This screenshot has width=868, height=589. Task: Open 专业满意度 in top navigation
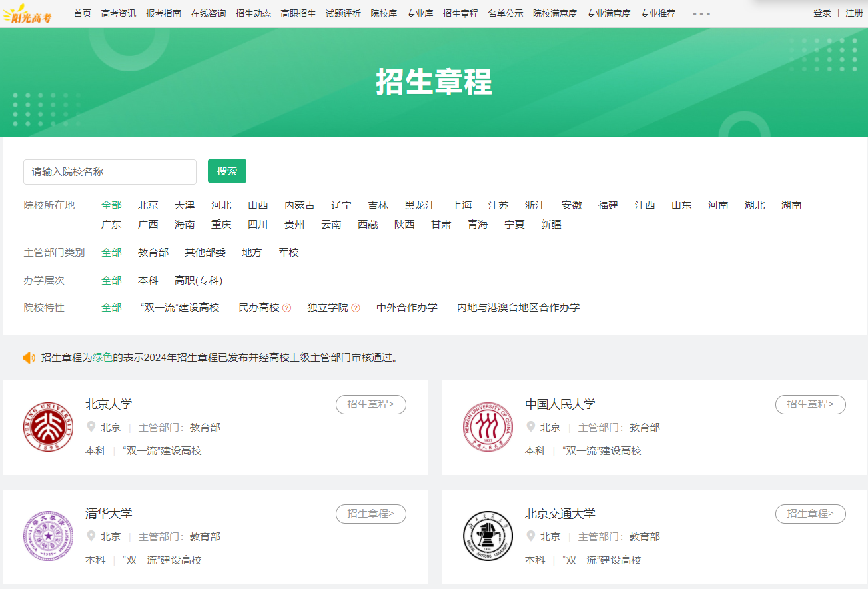tap(609, 13)
